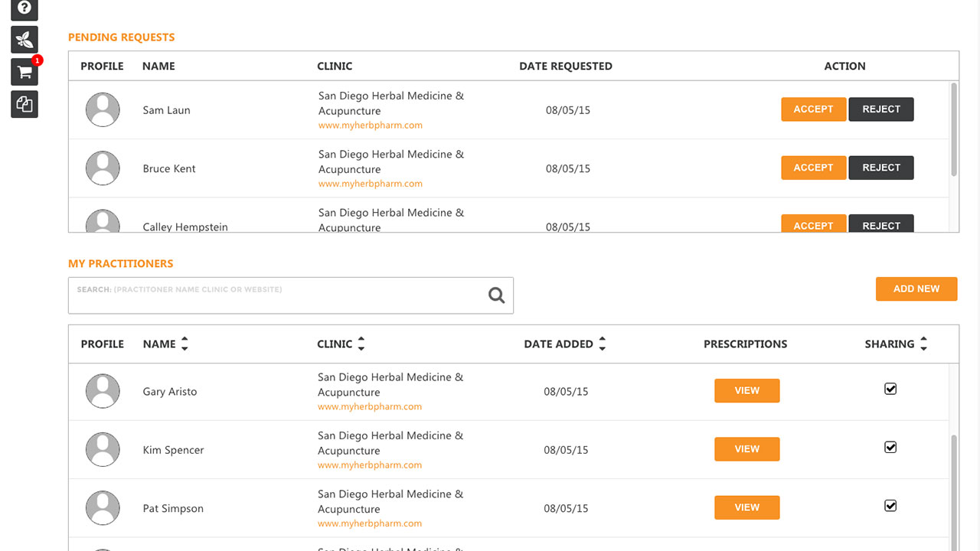View Pat Simpson's prescriptions
The width and height of the screenshot is (980, 551).
click(747, 507)
